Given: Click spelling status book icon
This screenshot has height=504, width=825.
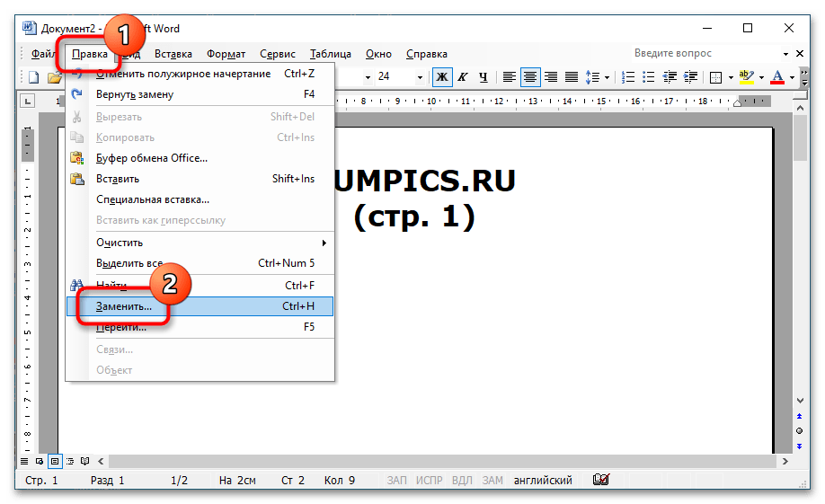Looking at the screenshot, I should pyautogui.click(x=600, y=480).
